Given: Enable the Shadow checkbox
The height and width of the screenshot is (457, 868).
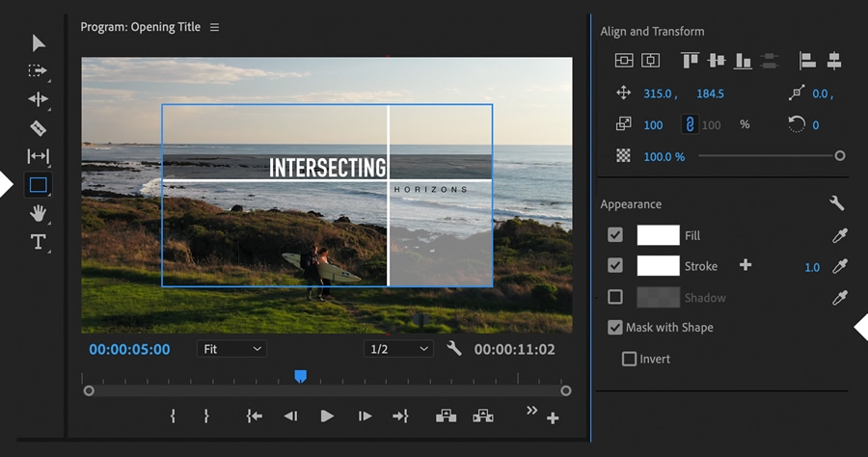Looking at the screenshot, I should (615, 297).
